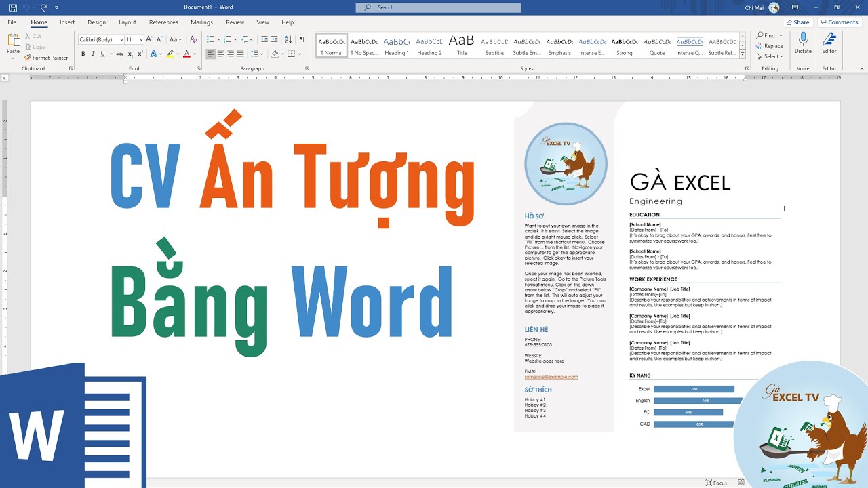Click the Redo arrow in Quick Access
868x488 pixels.
[44, 7]
